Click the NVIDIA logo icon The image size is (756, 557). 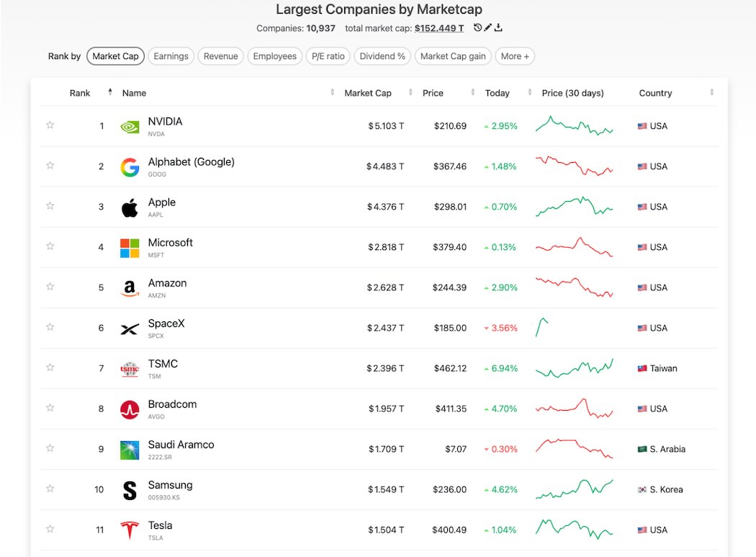point(129,127)
